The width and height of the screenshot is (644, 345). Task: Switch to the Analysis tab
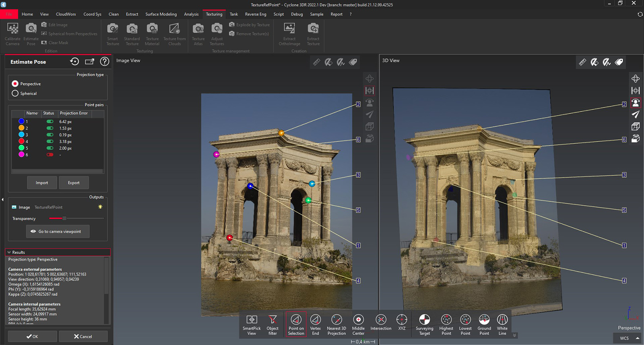tap(191, 14)
